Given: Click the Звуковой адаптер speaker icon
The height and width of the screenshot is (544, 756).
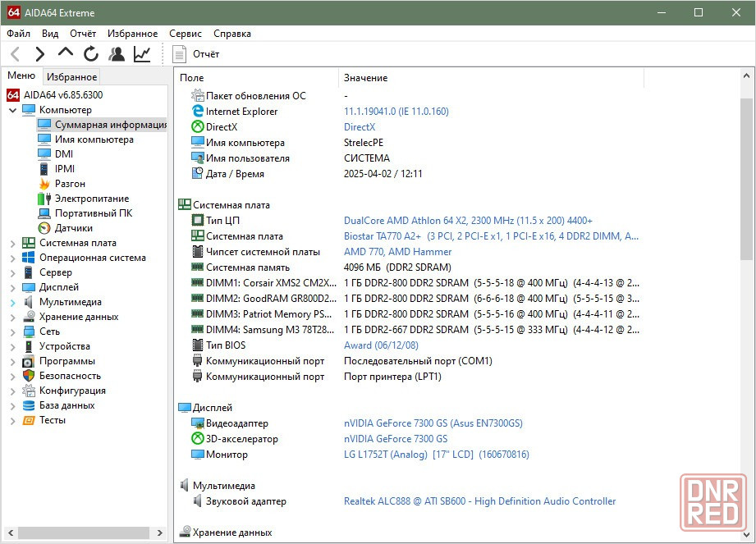Looking at the screenshot, I should 197,501.
